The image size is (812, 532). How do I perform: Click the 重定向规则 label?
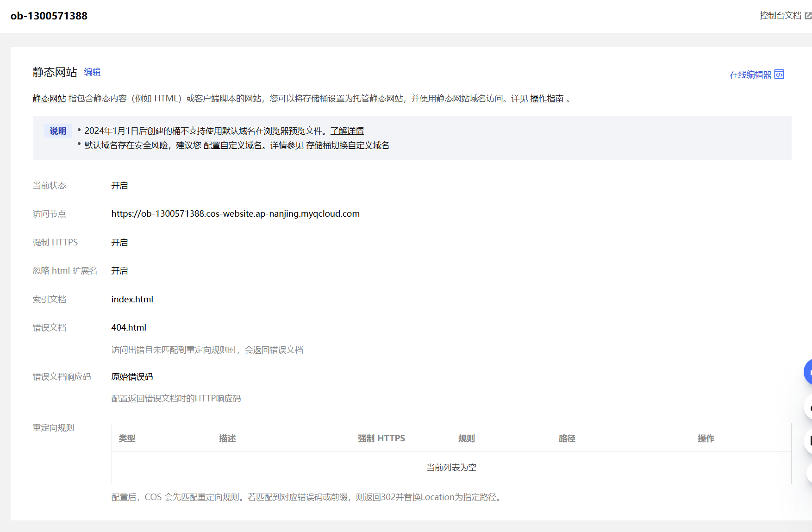click(53, 428)
